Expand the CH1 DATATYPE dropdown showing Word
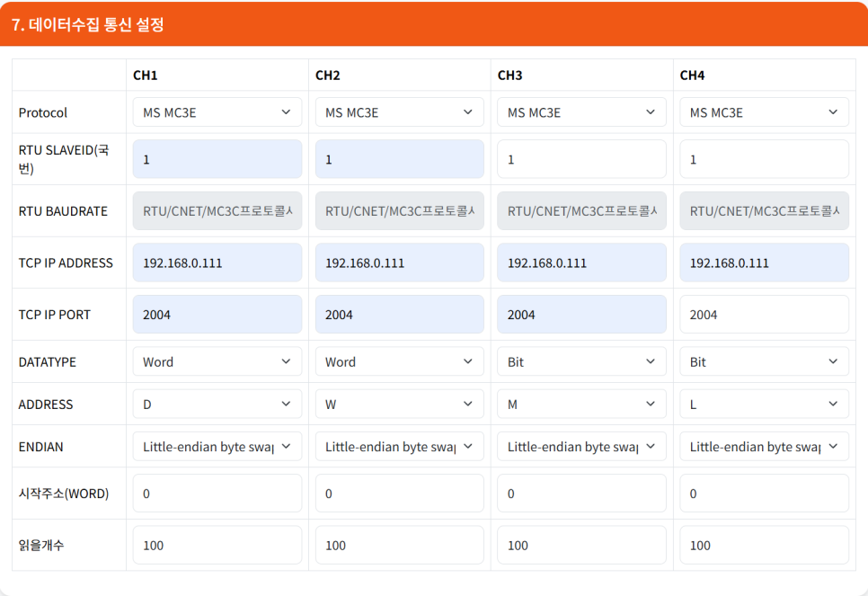 click(217, 361)
